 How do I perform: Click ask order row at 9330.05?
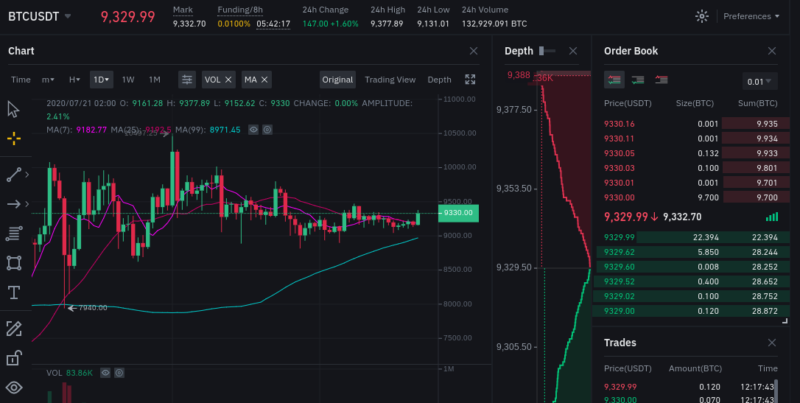(x=690, y=154)
